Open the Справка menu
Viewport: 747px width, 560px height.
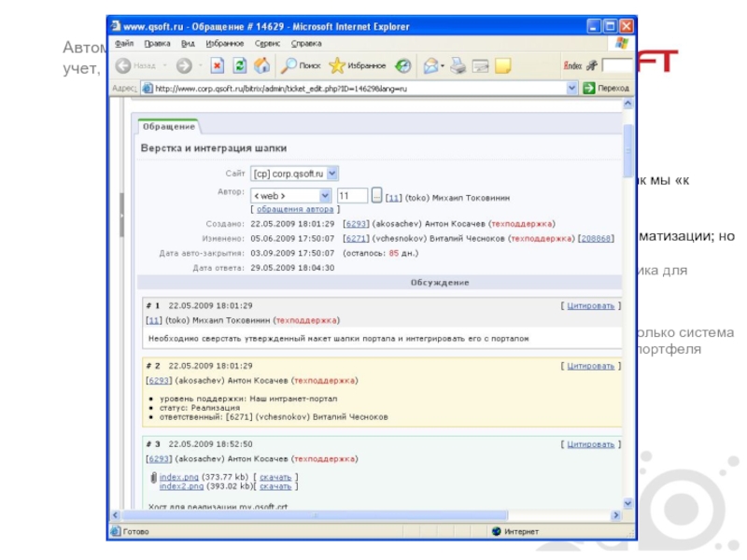click(x=306, y=43)
